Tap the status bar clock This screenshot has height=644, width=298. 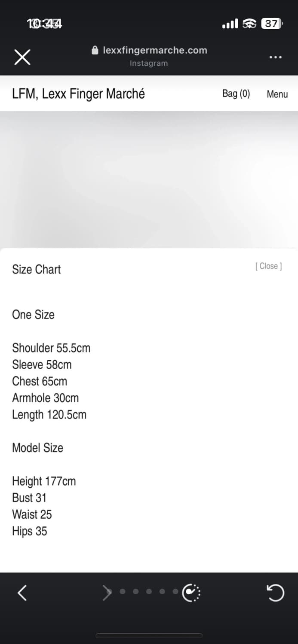pos(44,24)
